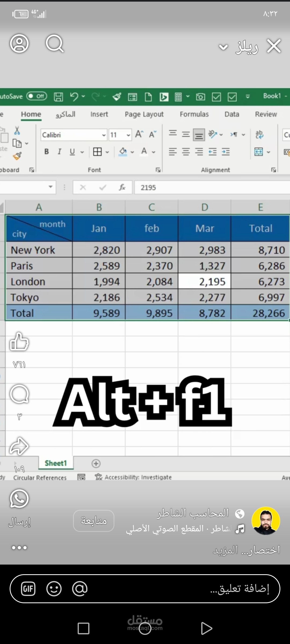Close the Reels viewer with X
The width and height of the screenshot is (290, 644).
[x=274, y=46]
